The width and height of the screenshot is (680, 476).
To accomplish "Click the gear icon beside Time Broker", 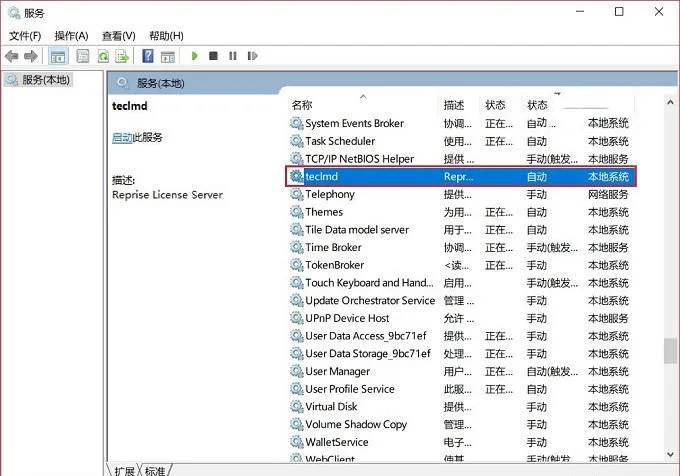I will coord(297,247).
